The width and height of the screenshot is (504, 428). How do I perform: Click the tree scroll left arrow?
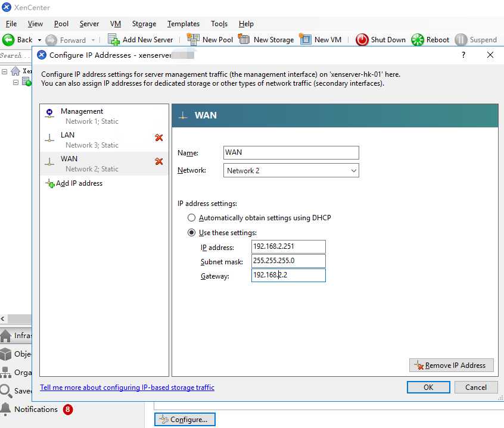[x=3, y=318]
